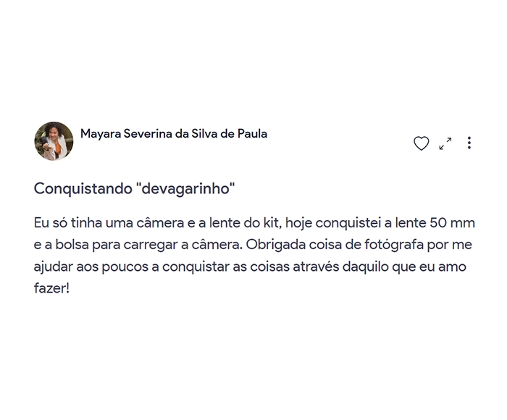The height and width of the screenshot is (420, 507).
Task: Click the word "fazer!" ending the review
Action: (51, 289)
